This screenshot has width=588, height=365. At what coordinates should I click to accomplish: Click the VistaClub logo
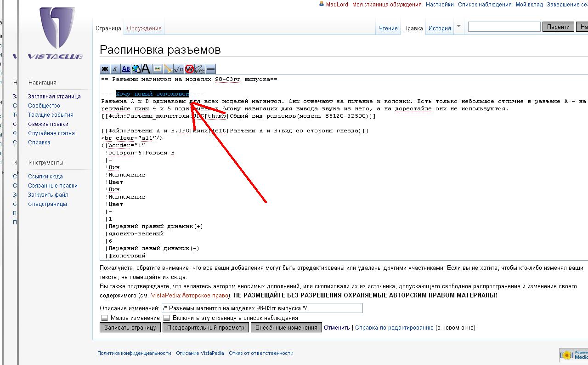point(55,32)
